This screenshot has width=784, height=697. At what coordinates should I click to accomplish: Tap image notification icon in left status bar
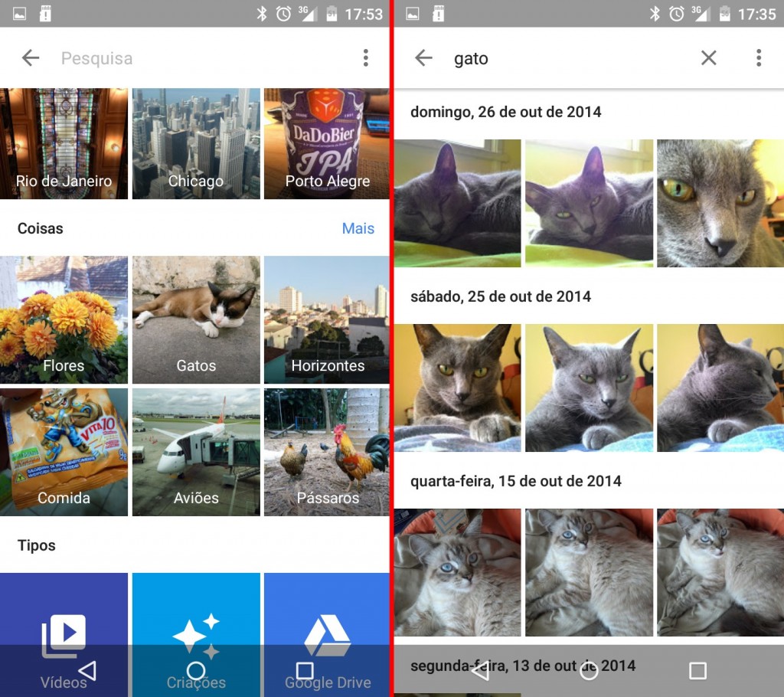pyautogui.click(x=19, y=14)
